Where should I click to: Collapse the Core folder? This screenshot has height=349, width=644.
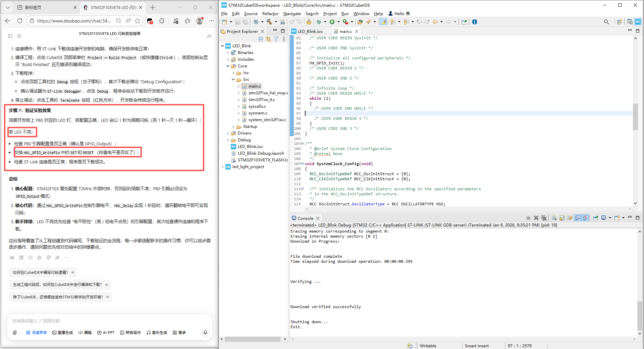(x=228, y=66)
